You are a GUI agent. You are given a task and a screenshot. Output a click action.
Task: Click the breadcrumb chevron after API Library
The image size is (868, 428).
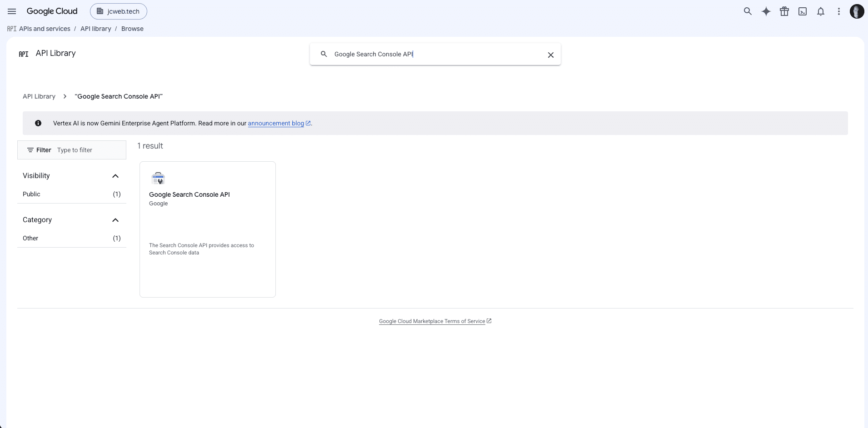click(65, 96)
